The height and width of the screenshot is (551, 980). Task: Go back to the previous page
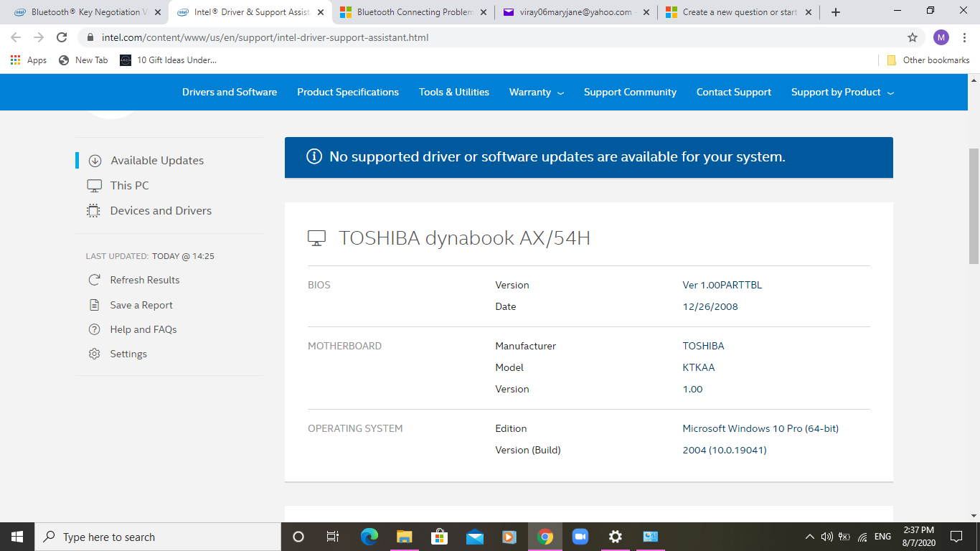coord(16,37)
